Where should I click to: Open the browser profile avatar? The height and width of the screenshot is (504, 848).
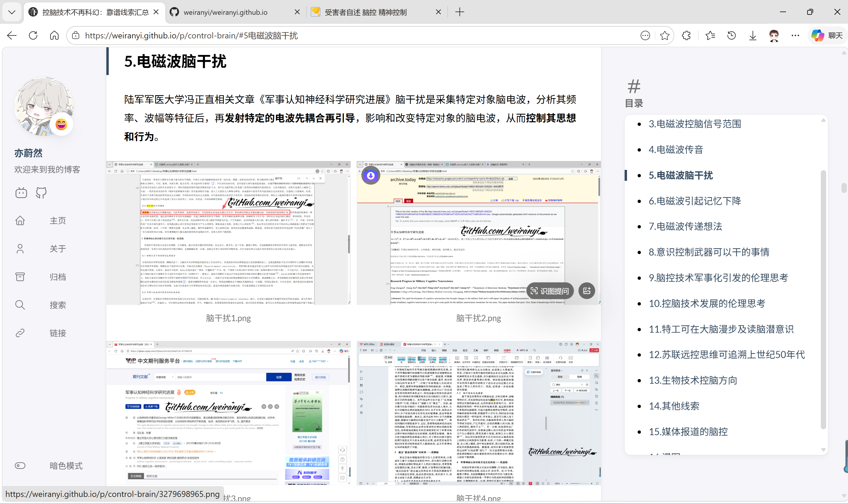click(774, 35)
